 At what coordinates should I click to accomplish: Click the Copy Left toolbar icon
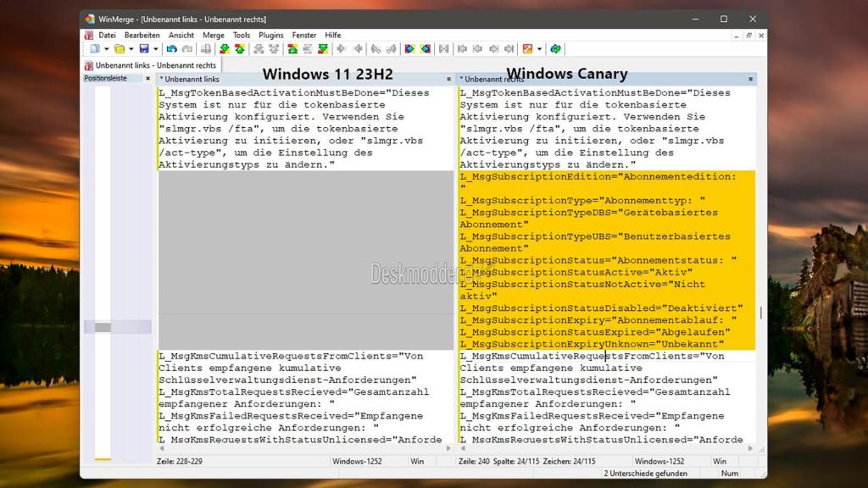359,48
